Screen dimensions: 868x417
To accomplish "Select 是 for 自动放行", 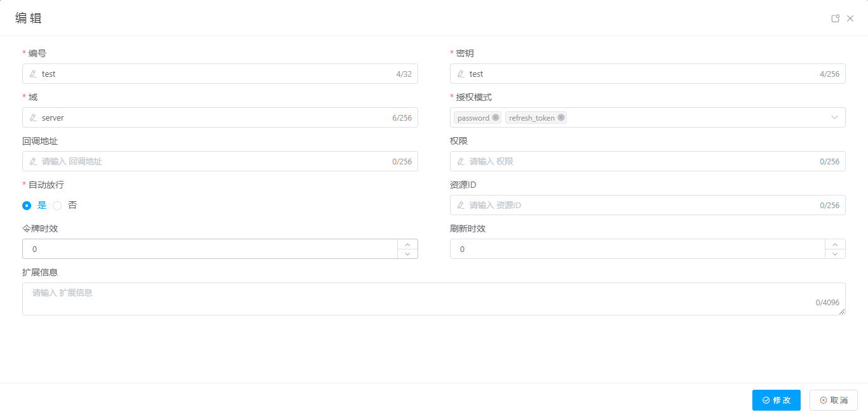I will click(27, 206).
